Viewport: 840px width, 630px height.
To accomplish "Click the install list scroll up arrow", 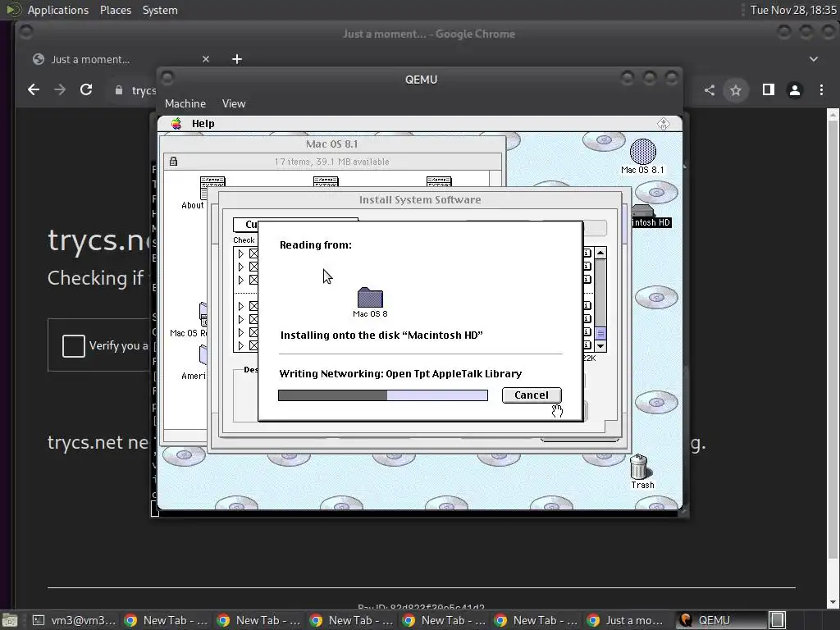I will 600,253.
